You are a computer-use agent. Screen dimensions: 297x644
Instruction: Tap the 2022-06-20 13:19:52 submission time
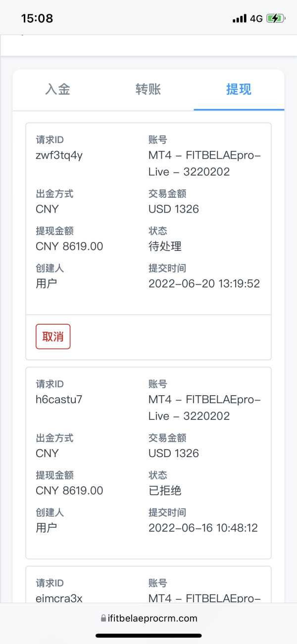click(204, 283)
